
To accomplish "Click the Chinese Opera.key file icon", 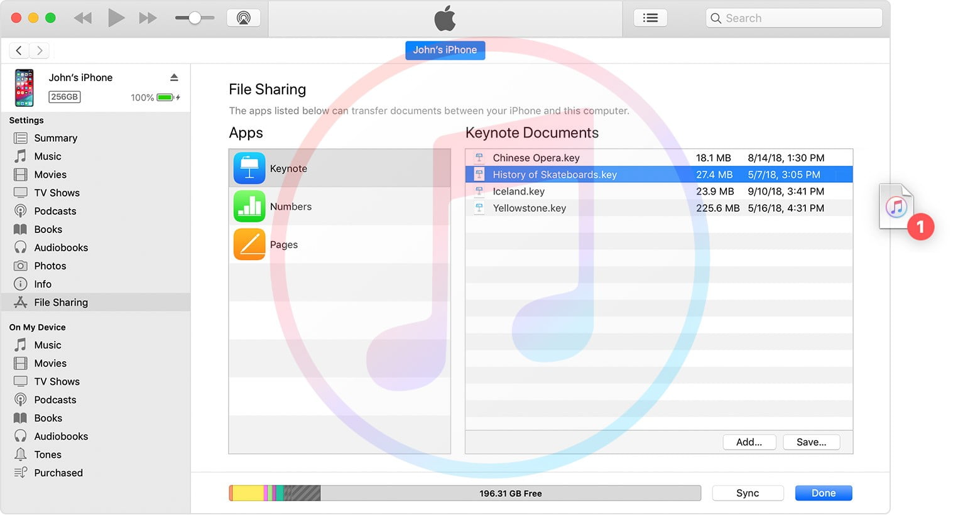I will (x=479, y=158).
